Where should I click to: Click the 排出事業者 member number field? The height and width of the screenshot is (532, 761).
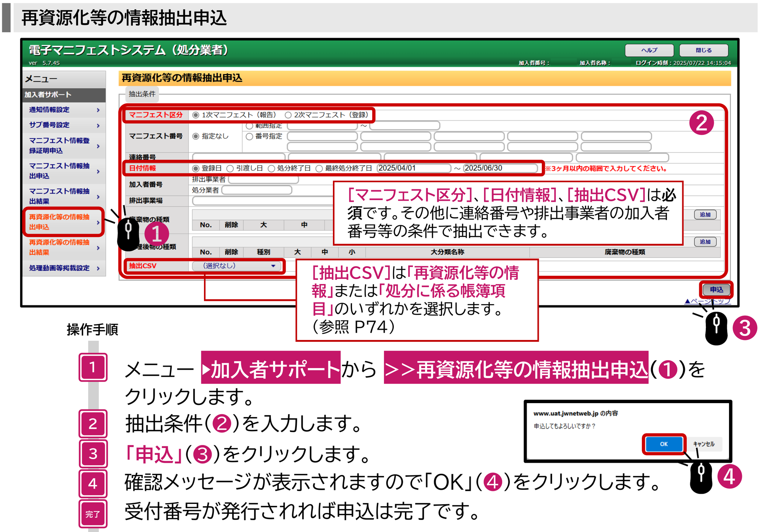click(x=263, y=179)
